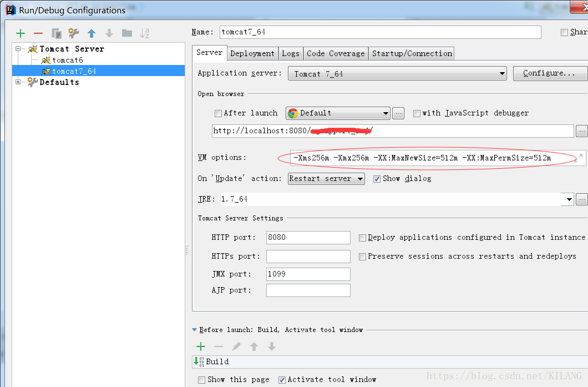Edit defaults via the wrench icon
The width and height of the screenshot is (588, 387).
(74, 33)
